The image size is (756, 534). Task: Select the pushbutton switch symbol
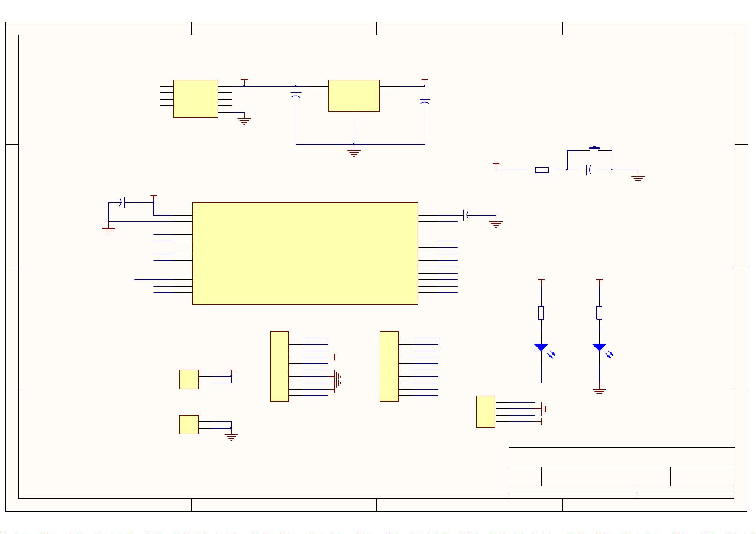click(594, 148)
